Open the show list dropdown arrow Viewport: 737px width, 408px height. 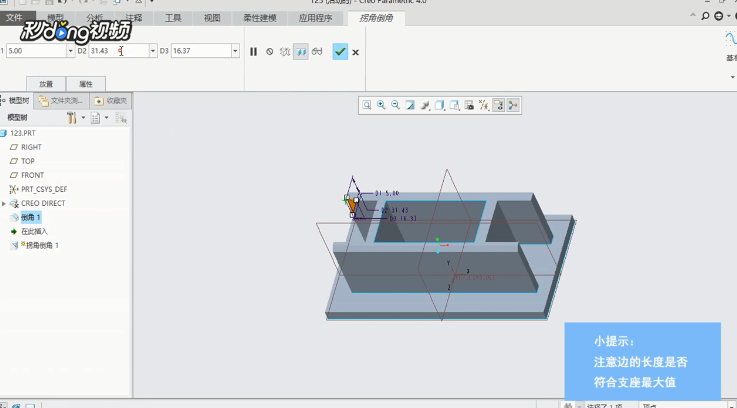(107, 118)
